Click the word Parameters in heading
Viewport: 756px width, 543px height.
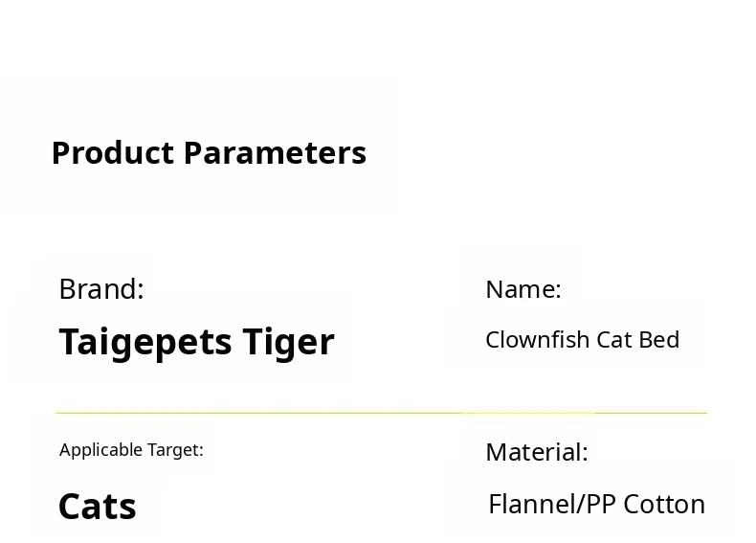coord(275,153)
